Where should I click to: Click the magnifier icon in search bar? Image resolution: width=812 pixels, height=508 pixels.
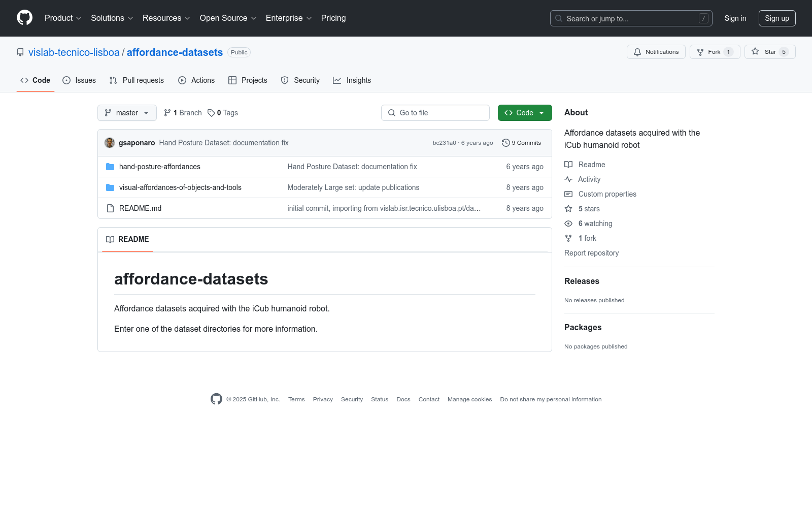pos(559,18)
